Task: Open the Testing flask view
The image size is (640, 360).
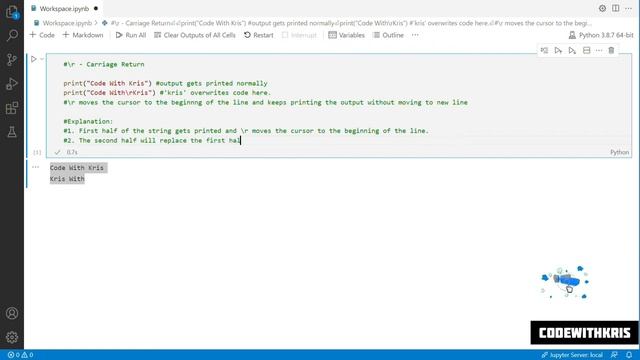Action: tap(12, 132)
